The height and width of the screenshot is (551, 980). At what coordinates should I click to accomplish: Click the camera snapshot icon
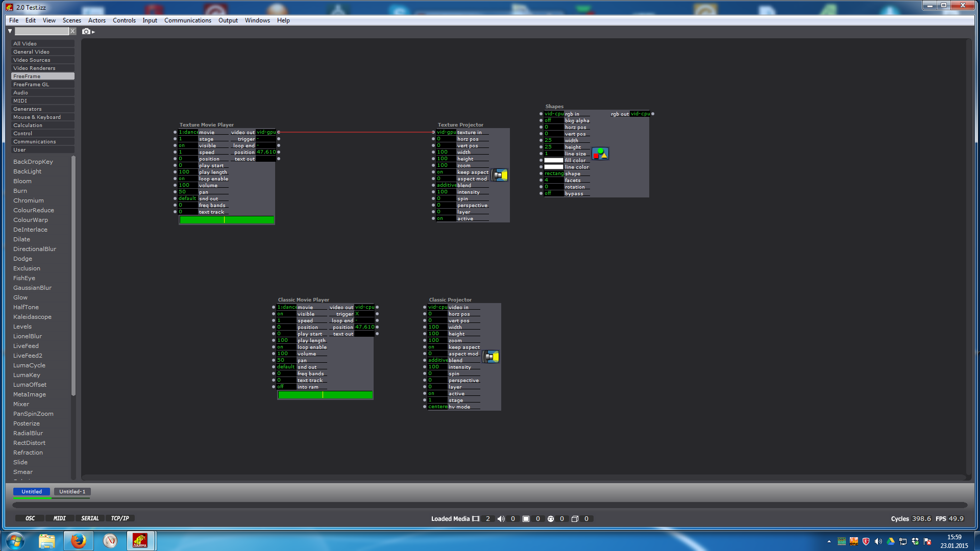pos(86,32)
